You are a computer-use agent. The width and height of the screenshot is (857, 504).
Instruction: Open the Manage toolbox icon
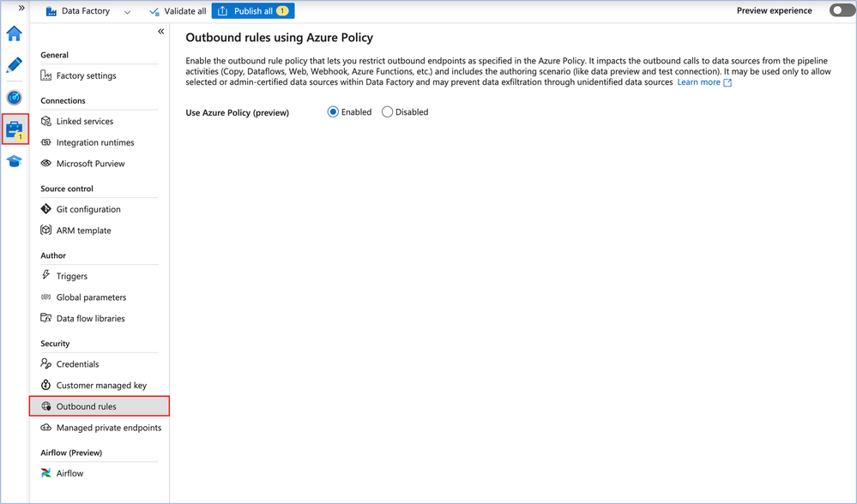pyautogui.click(x=15, y=129)
